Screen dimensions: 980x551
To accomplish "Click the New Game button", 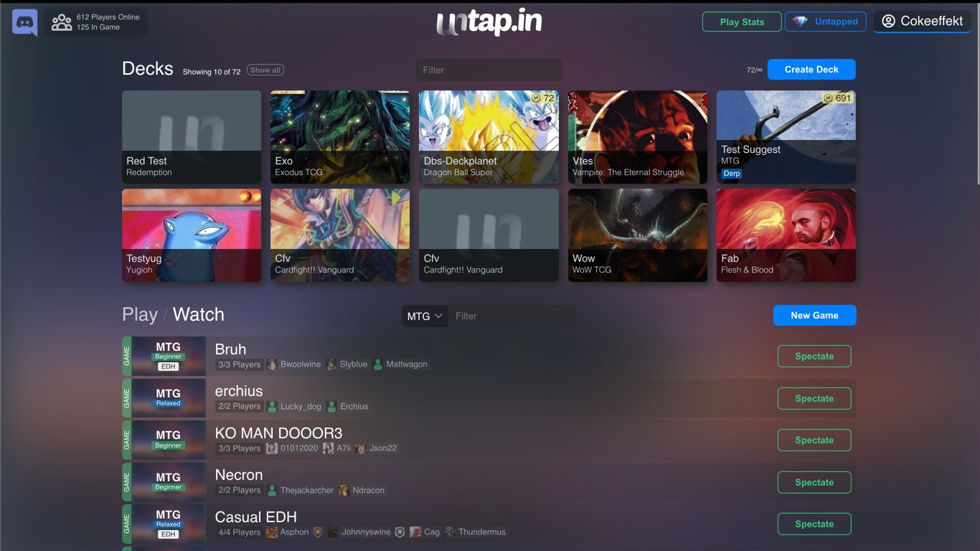I will click(x=814, y=315).
